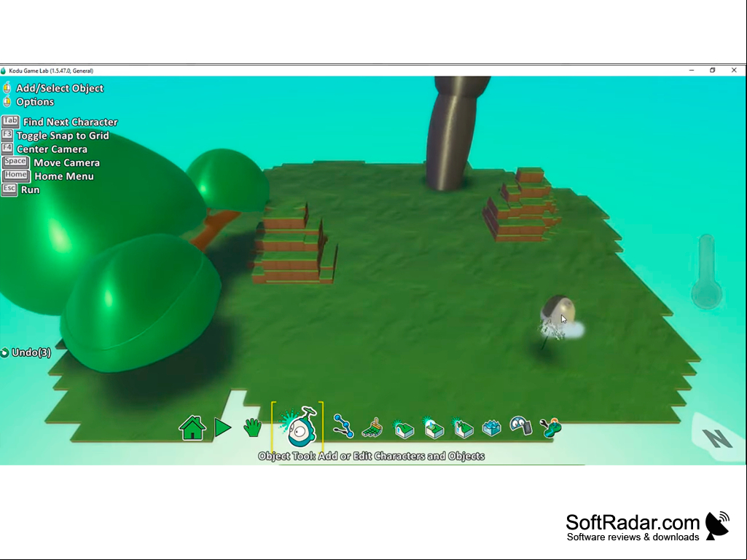Select the Ground Brush paint tool

[372, 427]
